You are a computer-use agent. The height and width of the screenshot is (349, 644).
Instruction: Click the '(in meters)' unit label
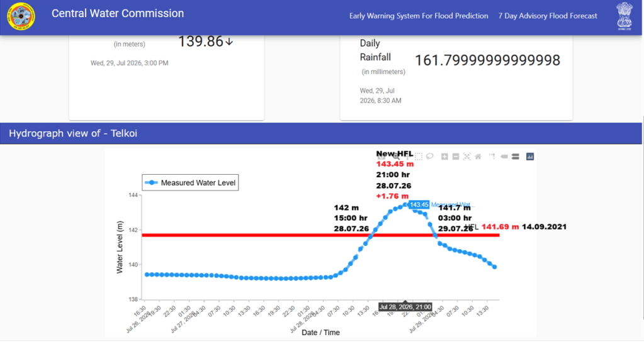[130, 44]
